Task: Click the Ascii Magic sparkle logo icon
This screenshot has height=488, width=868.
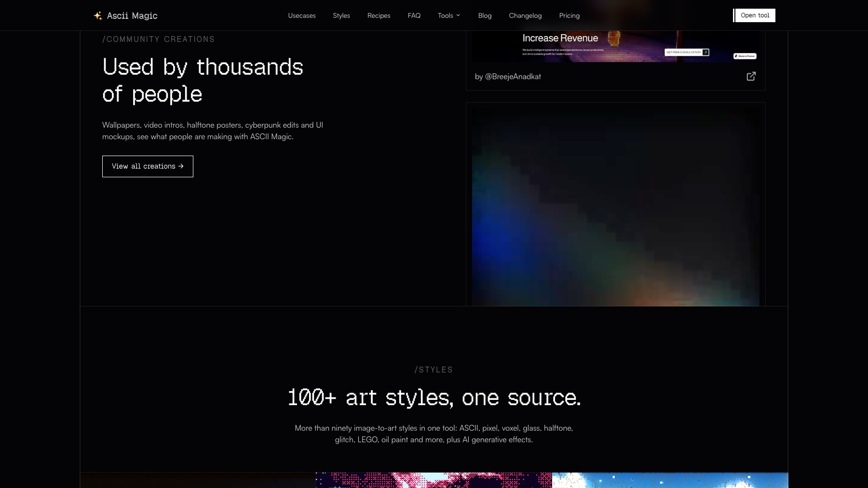Action: (98, 16)
